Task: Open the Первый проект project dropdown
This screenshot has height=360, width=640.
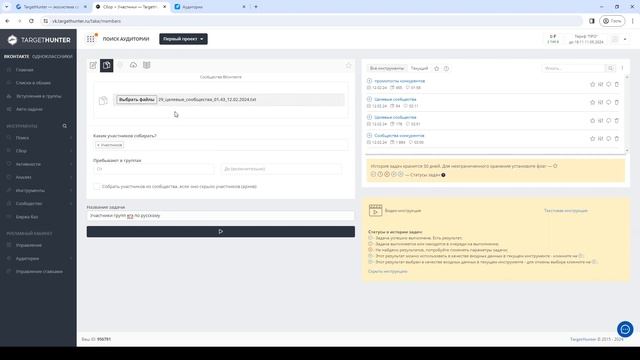Action: click(183, 39)
